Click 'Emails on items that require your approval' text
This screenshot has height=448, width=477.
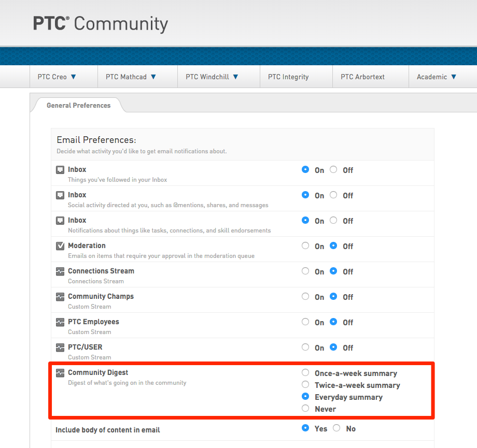pyautogui.click(x=161, y=256)
